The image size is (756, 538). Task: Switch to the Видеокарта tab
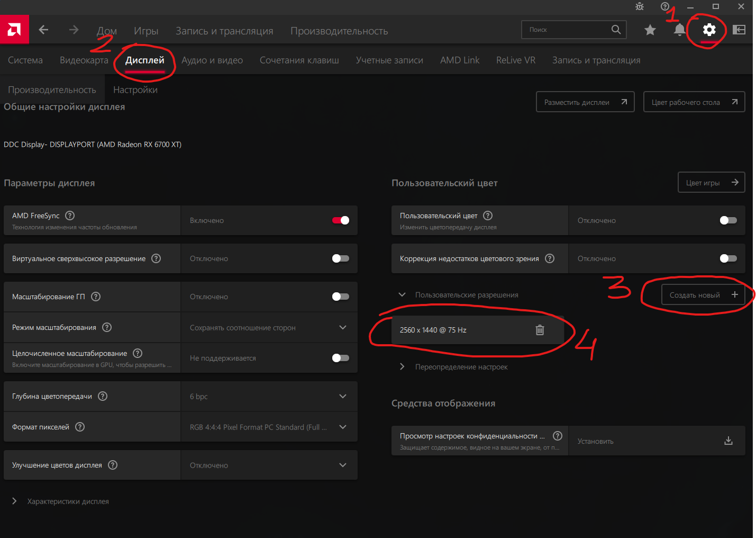tap(84, 60)
